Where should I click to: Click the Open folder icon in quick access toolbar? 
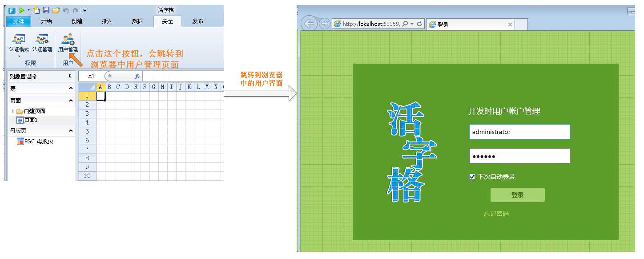point(56,10)
